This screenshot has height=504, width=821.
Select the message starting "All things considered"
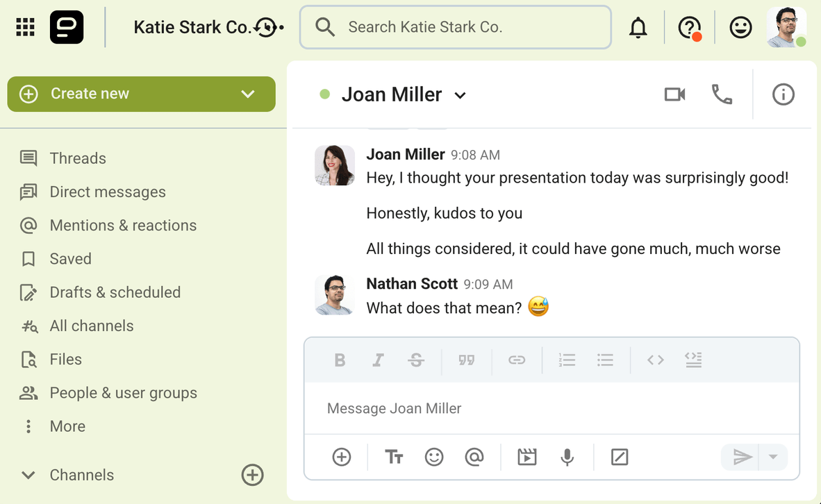coord(573,249)
